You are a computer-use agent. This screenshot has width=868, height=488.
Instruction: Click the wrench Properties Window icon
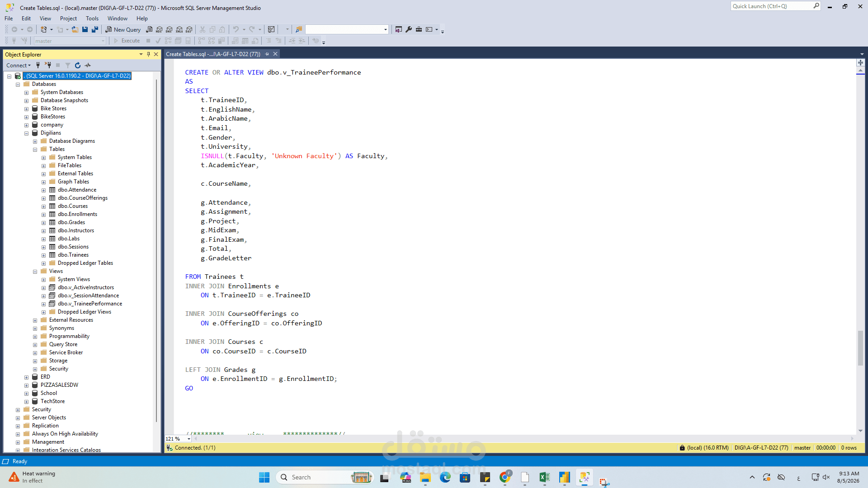coord(409,29)
